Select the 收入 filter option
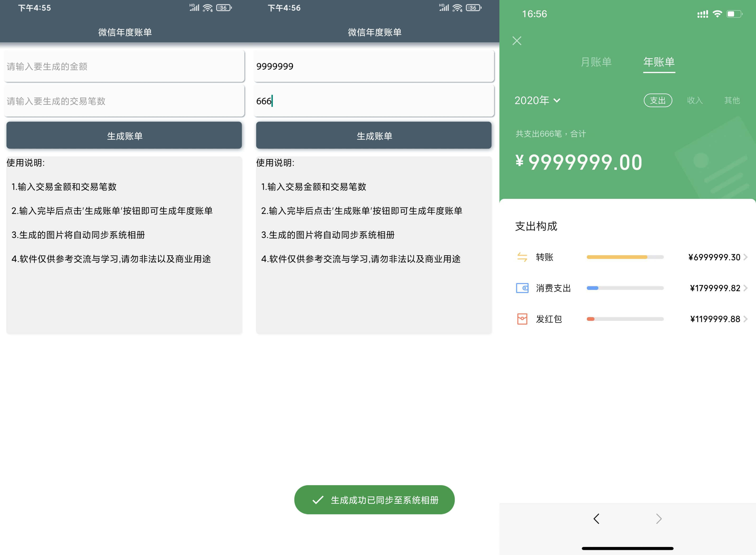The width and height of the screenshot is (756, 555). pos(695,100)
